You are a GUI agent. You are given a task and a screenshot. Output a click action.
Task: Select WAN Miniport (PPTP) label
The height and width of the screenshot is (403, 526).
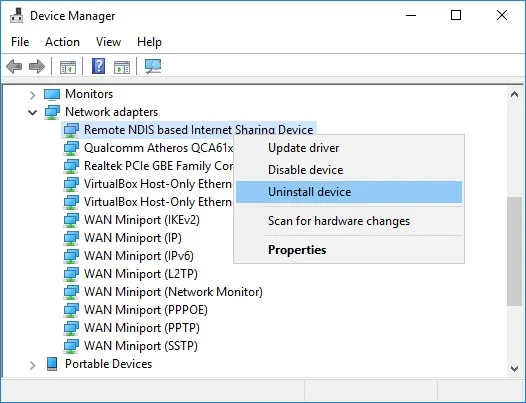(142, 328)
